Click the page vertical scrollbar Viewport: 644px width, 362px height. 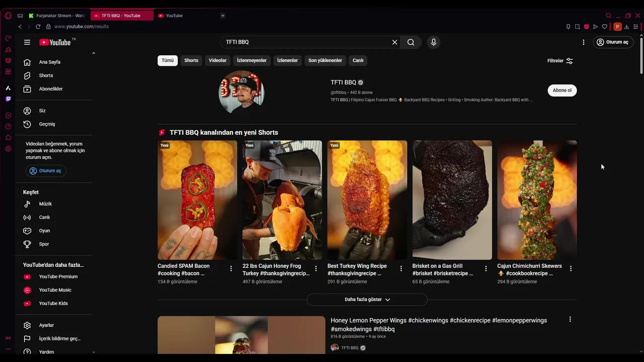(x=641, y=56)
